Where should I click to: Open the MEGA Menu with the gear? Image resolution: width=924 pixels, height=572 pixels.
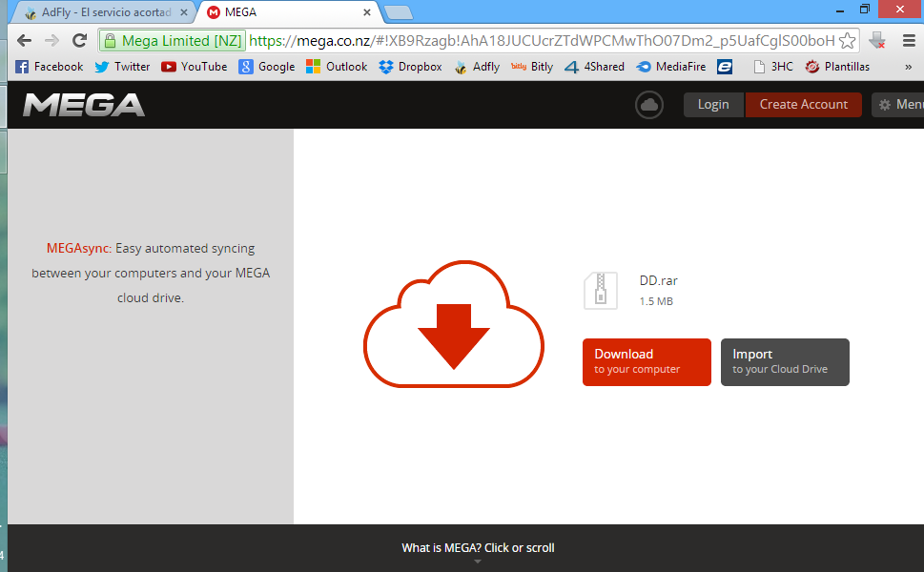[x=897, y=104]
